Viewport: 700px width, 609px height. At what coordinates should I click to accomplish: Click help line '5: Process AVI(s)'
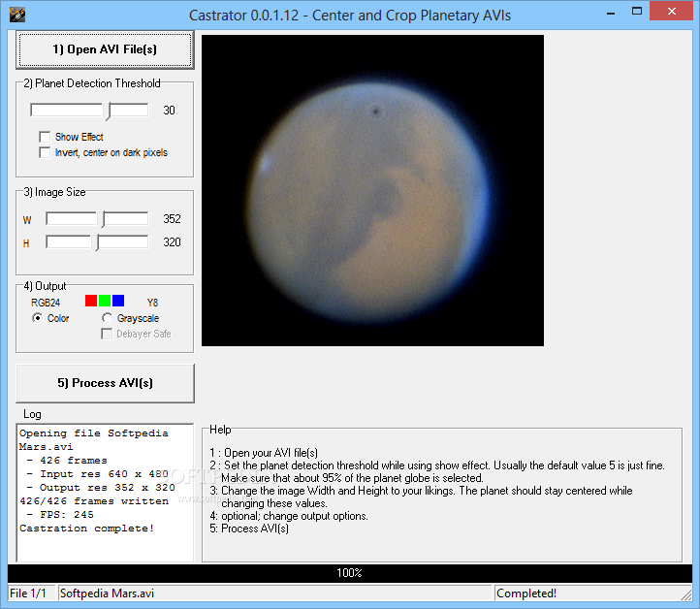coord(249,529)
